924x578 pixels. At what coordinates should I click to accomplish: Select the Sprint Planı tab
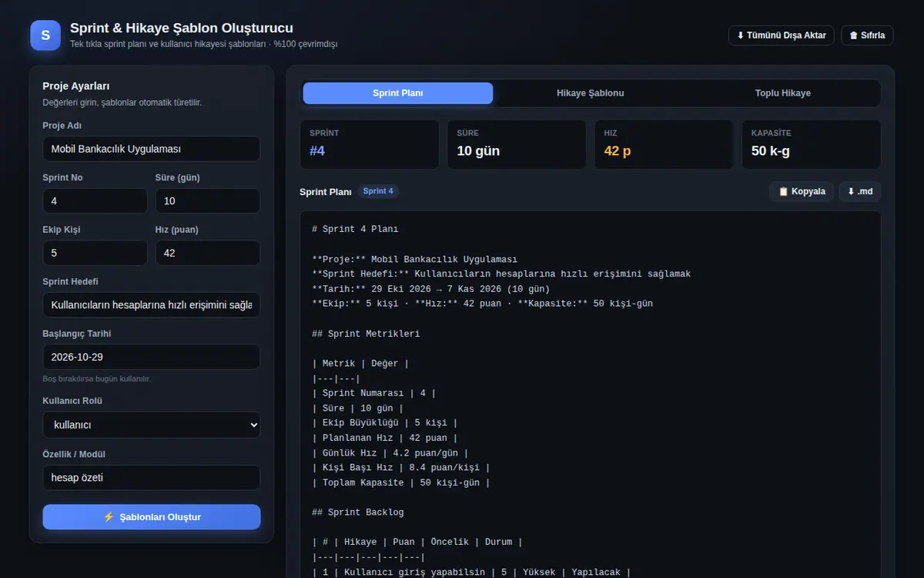click(398, 93)
